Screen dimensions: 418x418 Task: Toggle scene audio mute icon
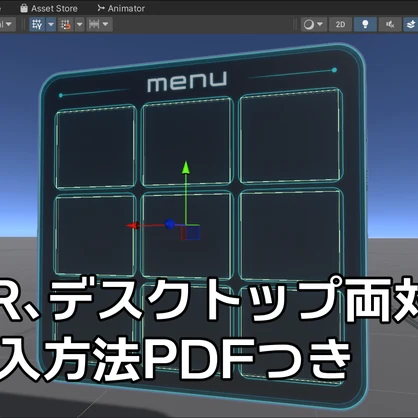tap(390, 24)
